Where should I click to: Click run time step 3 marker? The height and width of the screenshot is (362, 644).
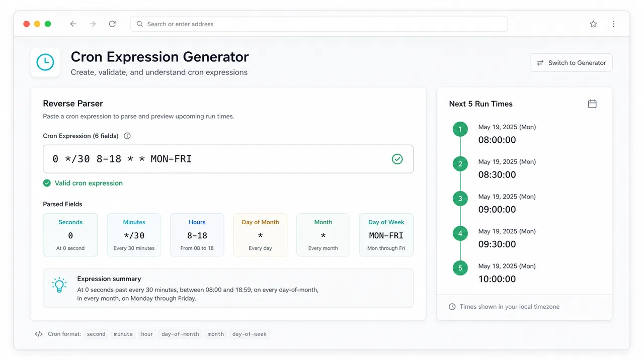pos(460,199)
